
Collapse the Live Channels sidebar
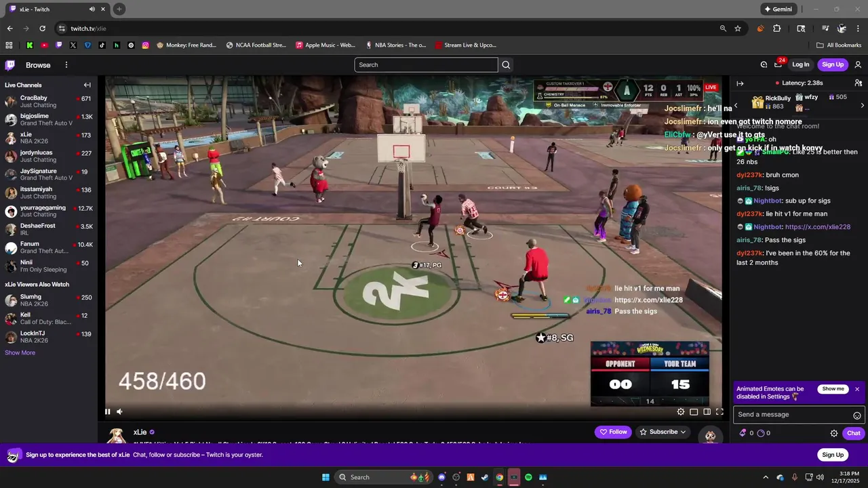tap(87, 85)
